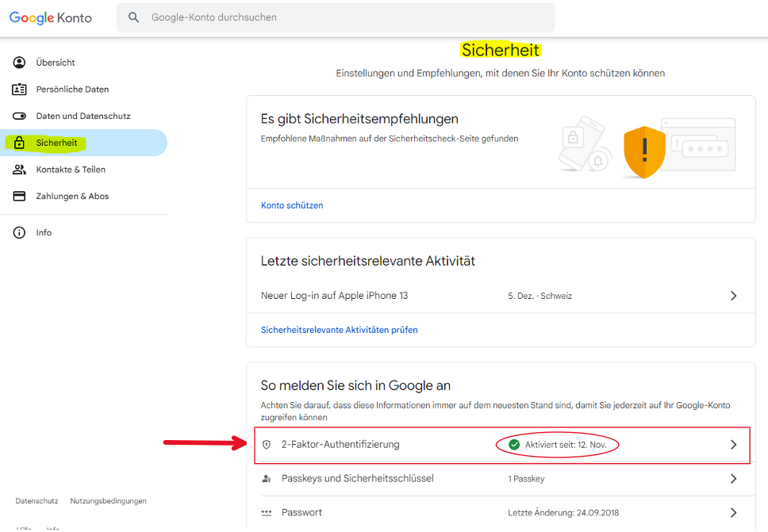This screenshot has height=532, width=768.
Task: Click the Übersicht profile icon
Action: coord(19,63)
